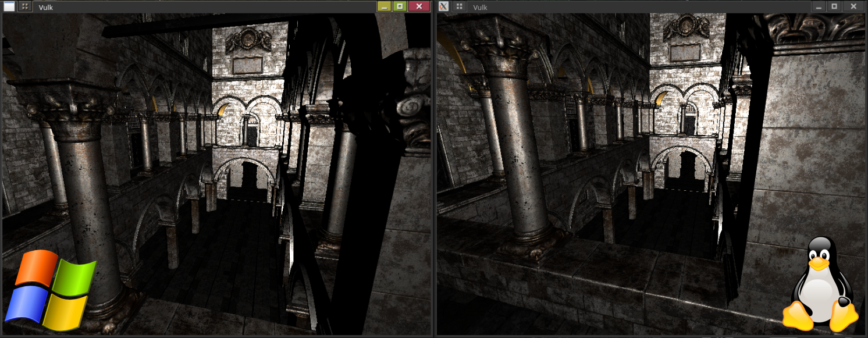868x338 pixels.
Task: Close the window using the red X button
Action: pos(419,6)
